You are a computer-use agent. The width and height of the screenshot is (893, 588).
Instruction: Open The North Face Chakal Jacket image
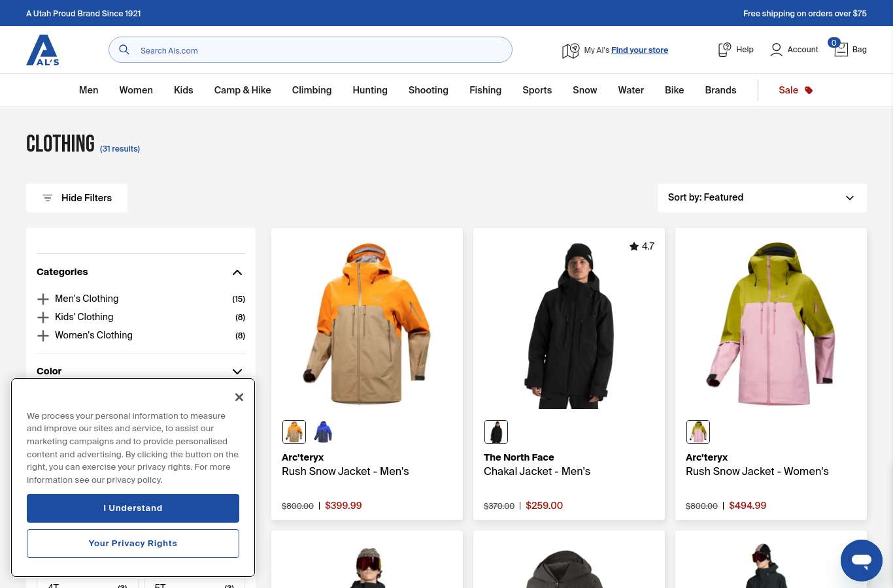coord(569,324)
